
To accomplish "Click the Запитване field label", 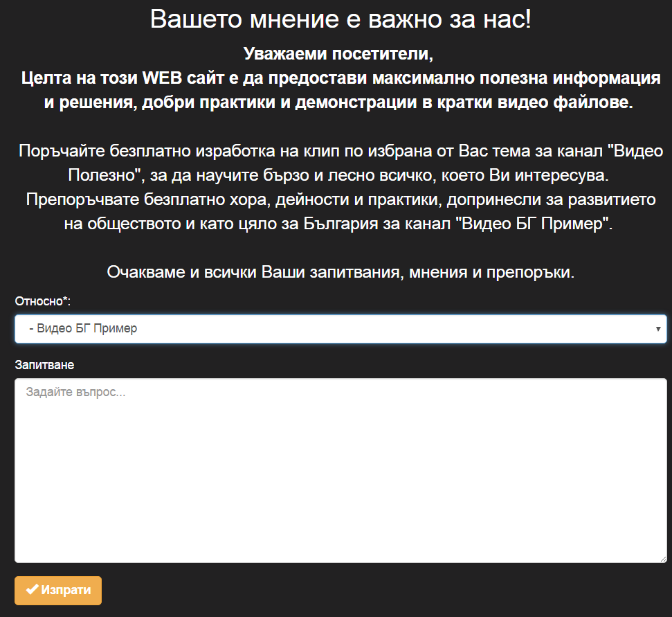I will 44,364.
